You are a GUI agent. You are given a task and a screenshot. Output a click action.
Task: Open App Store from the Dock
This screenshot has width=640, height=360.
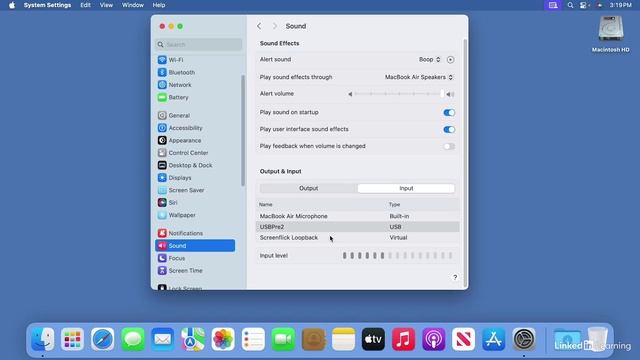pos(493,339)
